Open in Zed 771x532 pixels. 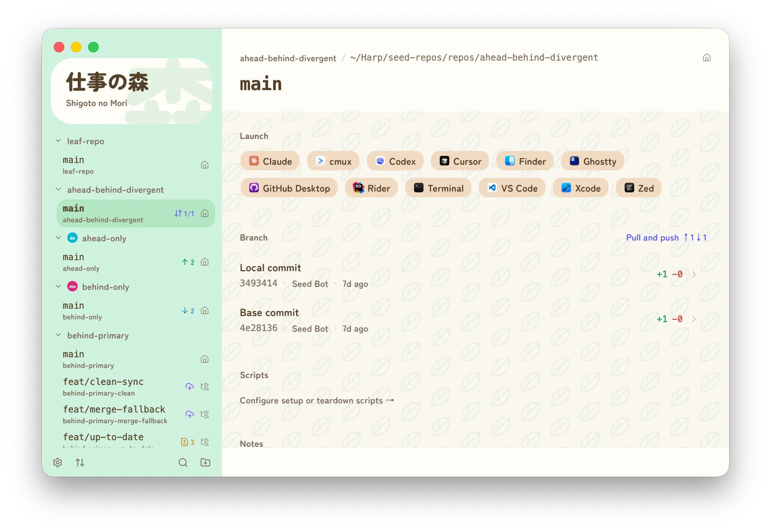(639, 188)
